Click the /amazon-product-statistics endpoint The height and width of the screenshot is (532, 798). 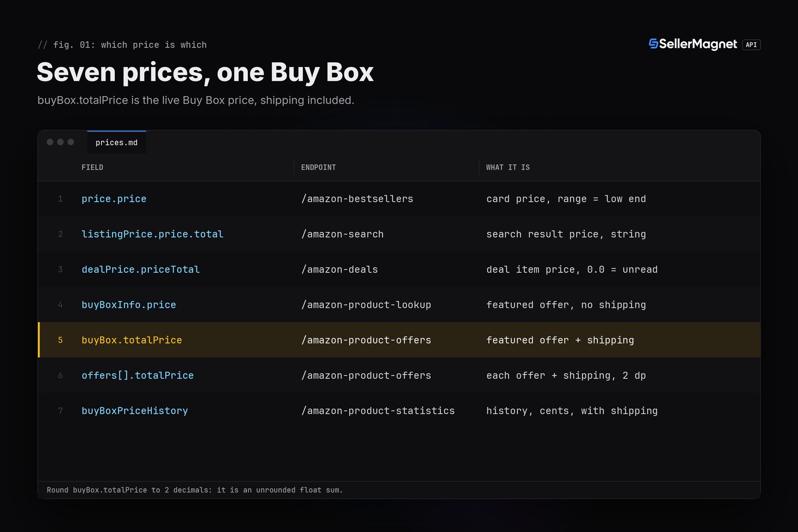378,411
